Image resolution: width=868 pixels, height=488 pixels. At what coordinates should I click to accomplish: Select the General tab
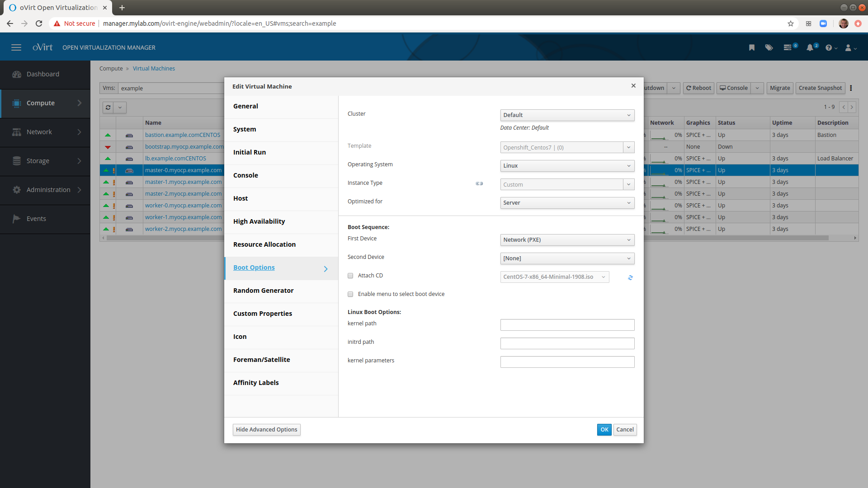(x=281, y=107)
